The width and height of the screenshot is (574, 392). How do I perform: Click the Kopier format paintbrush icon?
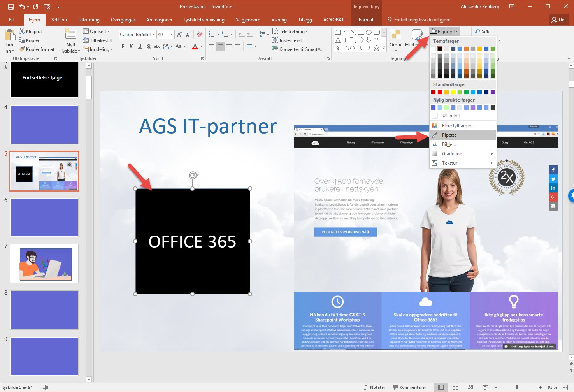pos(22,49)
